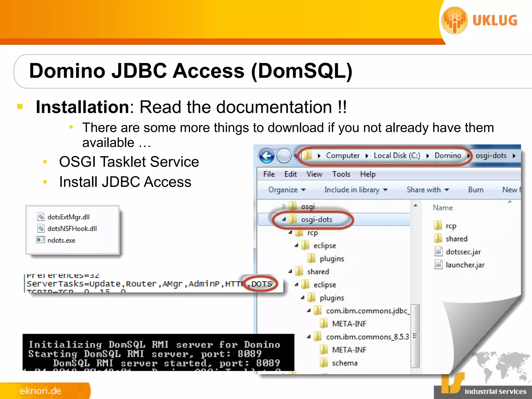Select eclipse folder under rcp
532x399 pixels.
pos(325,245)
